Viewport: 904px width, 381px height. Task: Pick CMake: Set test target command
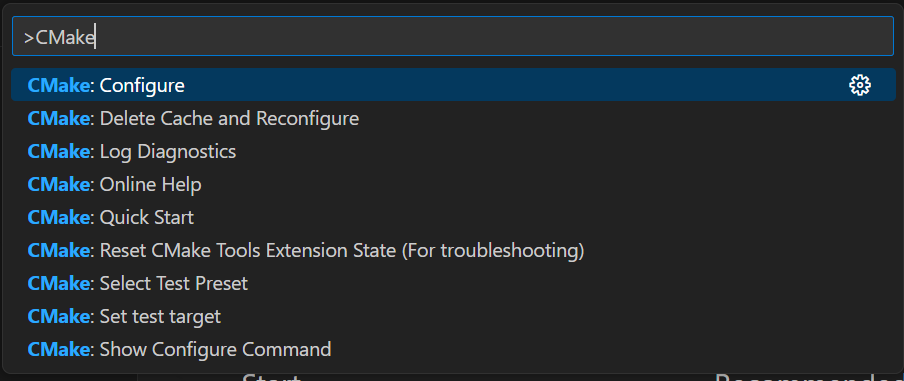(453, 316)
